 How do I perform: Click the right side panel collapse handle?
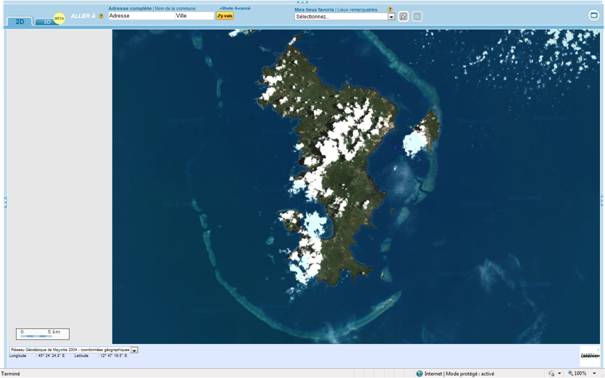[x=602, y=202]
